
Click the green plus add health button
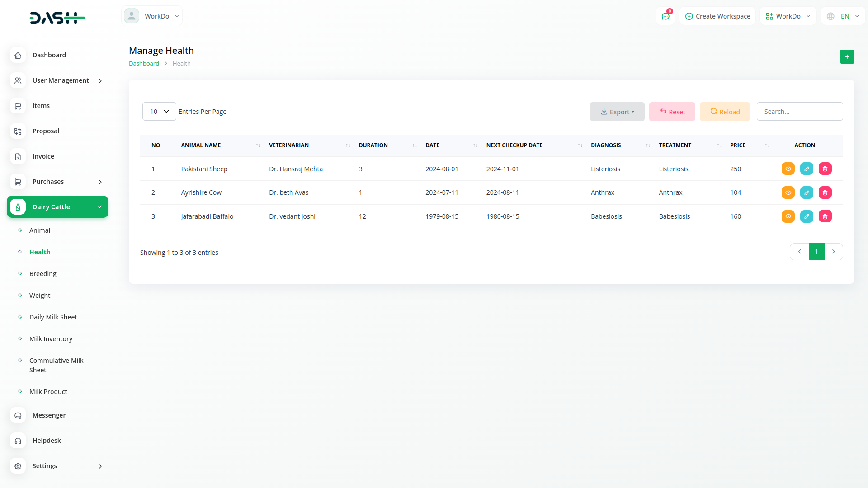coord(847,56)
